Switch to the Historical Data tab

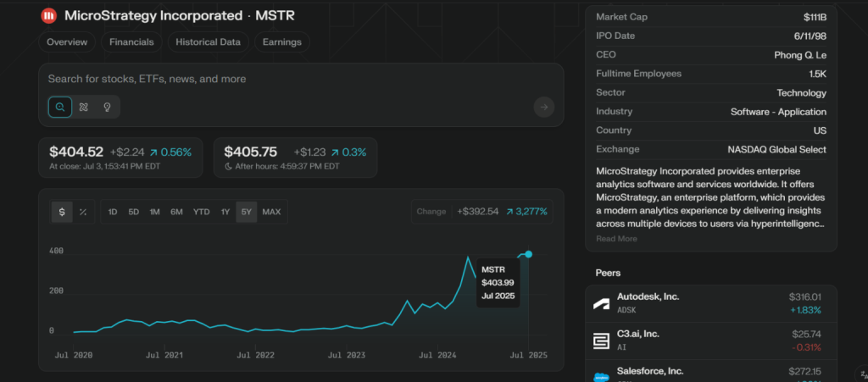point(208,42)
